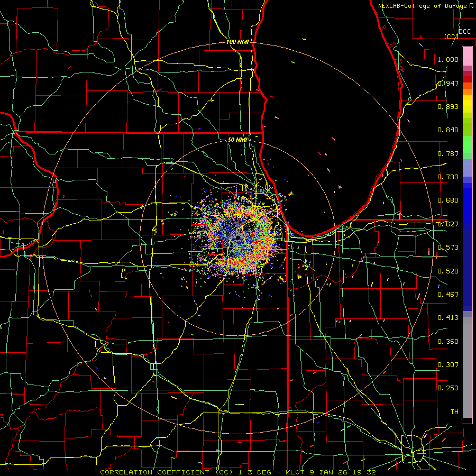Select the 0.307 scale value
This screenshot has height=476, width=476.
point(448,365)
